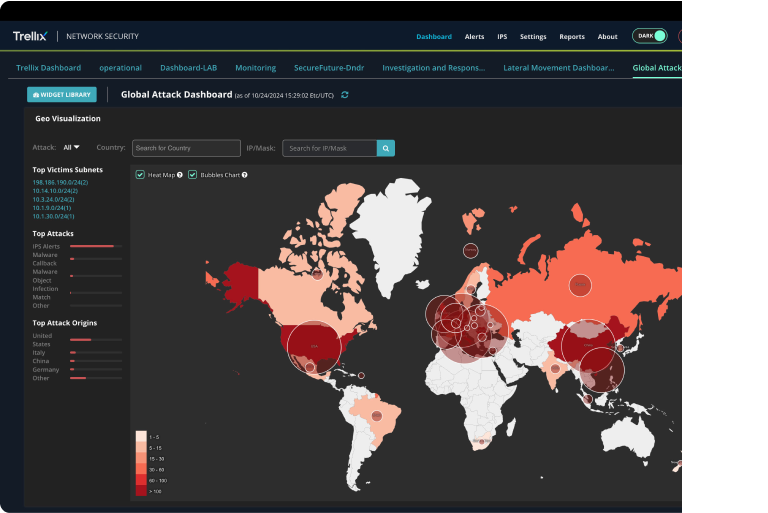Viewport: 768px width, 513px height.
Task: Switch to Investigation and Respons... tab
Action: tap(433, 68)
